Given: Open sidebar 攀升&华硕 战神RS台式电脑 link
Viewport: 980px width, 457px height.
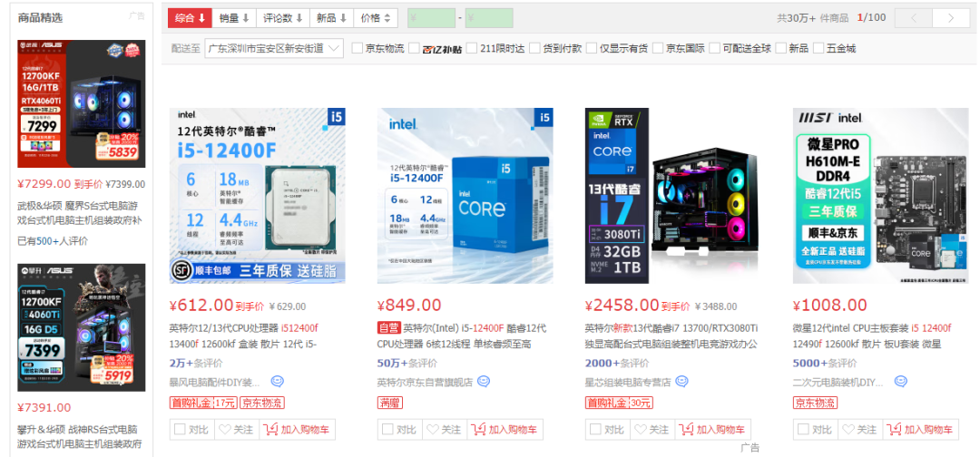Looking at the screenshot, I should 79,436.
